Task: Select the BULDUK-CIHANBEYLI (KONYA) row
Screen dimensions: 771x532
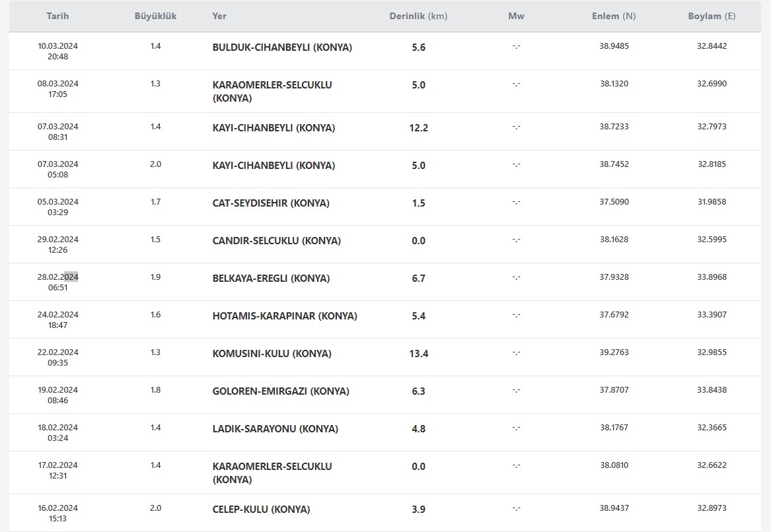Action: pos(385,51)
